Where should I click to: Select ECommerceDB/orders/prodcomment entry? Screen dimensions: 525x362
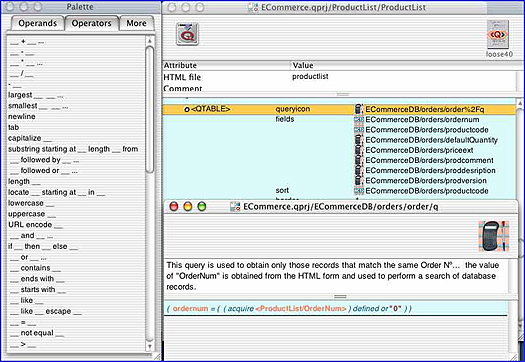pos(429,160)
